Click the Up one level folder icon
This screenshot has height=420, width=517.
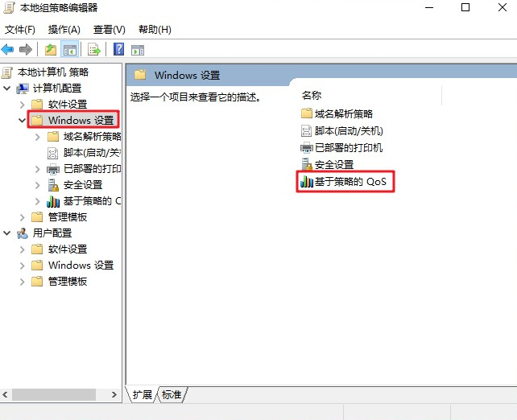point(51,50)
